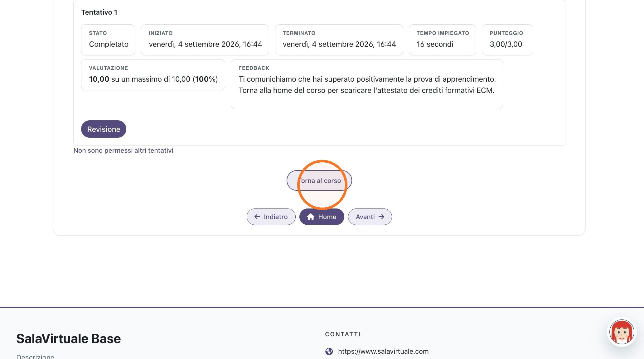Click the CONTATTI footer heading
The width and height of the screenshot is (644, 359).
tap(343, 334)
